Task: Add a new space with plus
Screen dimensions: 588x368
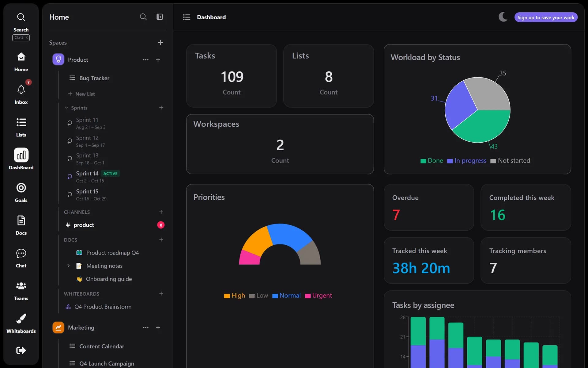Action: tap(160, 43)
